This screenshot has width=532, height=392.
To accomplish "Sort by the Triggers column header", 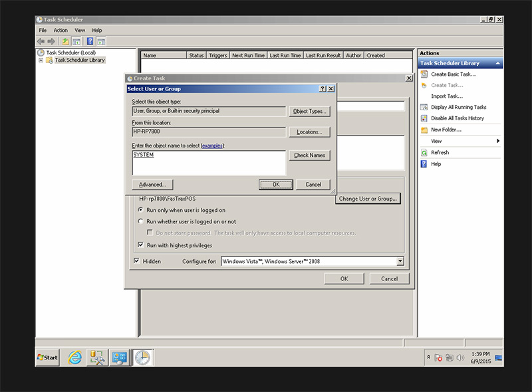I will pos(218,55).
